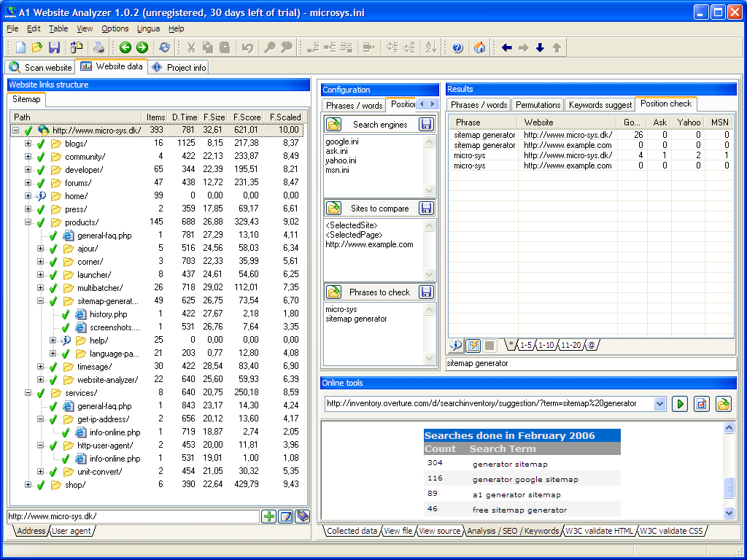Click the blue down arrow in toolbar
747x560 pixels.
540,47
